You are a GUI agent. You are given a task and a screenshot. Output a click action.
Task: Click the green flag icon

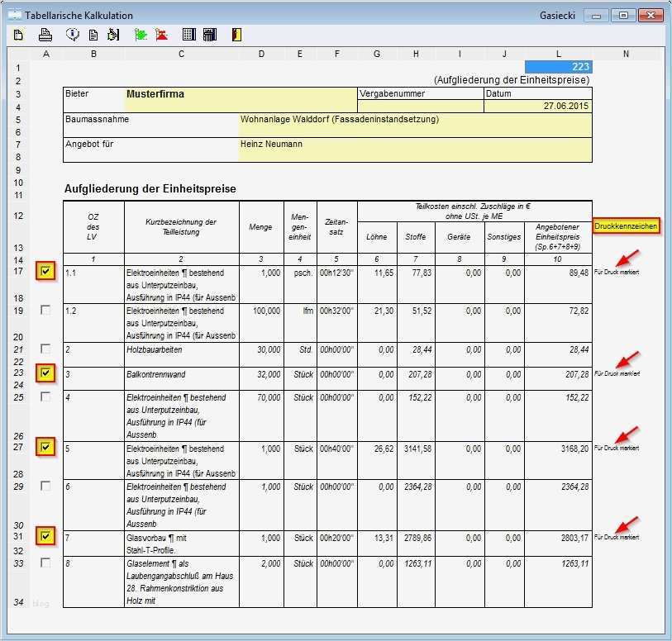point(141,35)
